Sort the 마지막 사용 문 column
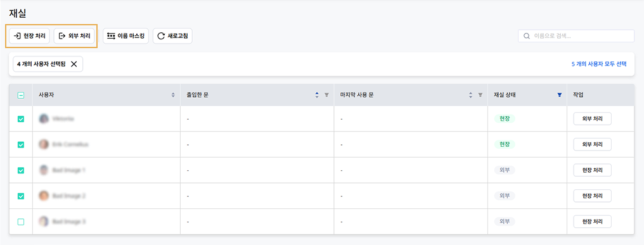The image size is (644, 245). [471, 95]
